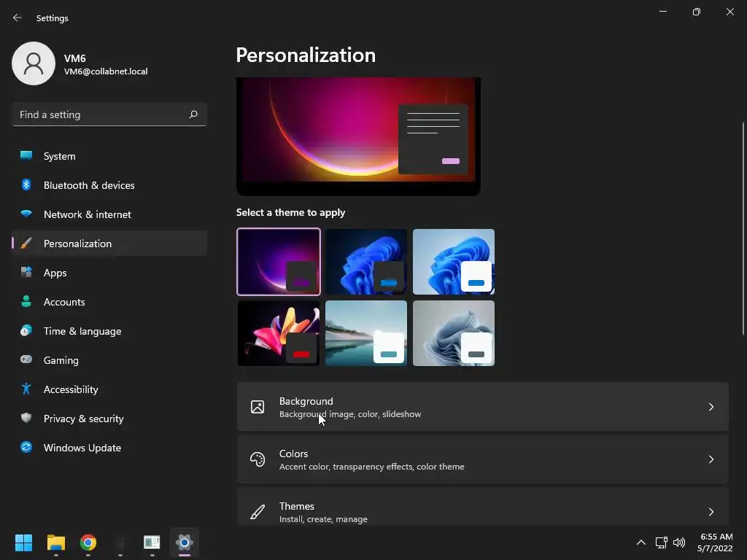The height and width of the screenshot is (560, 747).
Task: Click the Background picture icon
Action: 258,407
